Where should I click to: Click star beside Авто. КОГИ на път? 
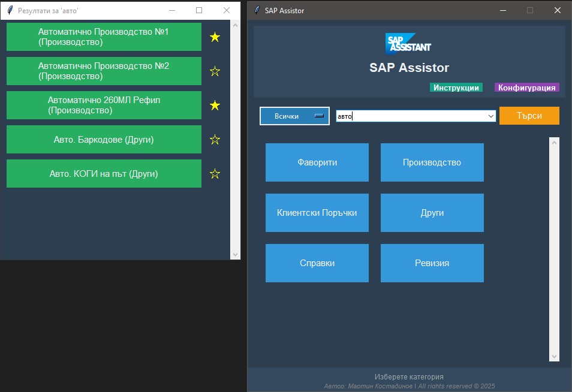[215, 174]
